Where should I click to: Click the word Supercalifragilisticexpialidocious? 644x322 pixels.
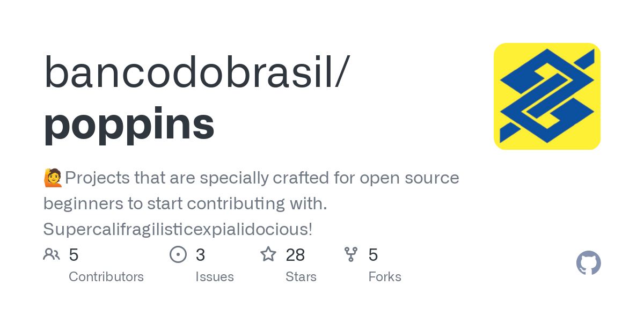pyautogui.click(x=177, y=229)
